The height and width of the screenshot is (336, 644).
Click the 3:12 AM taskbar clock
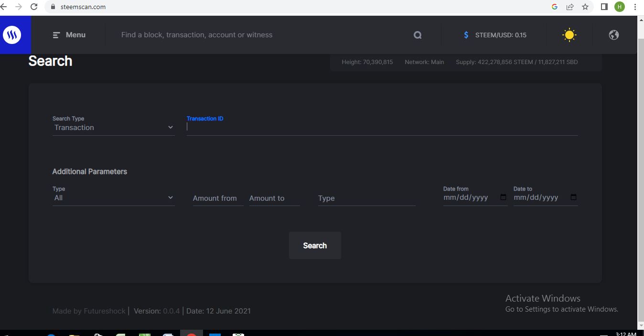pos(625,334)
